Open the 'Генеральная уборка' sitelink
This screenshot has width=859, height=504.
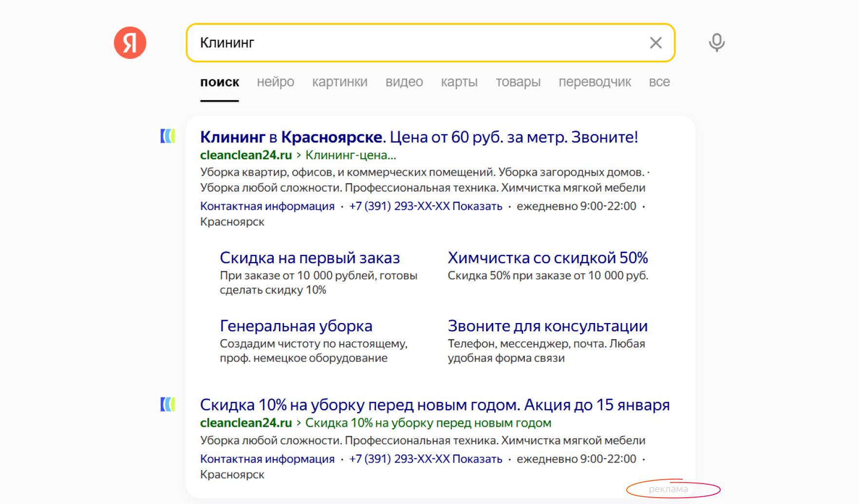coord(296,325)
